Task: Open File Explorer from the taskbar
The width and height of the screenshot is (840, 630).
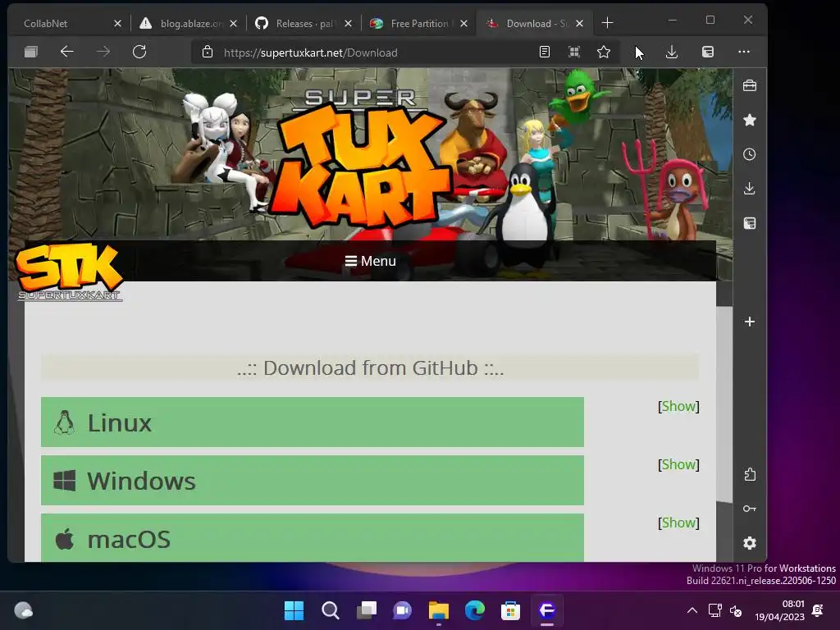Action: coord(439,610)
